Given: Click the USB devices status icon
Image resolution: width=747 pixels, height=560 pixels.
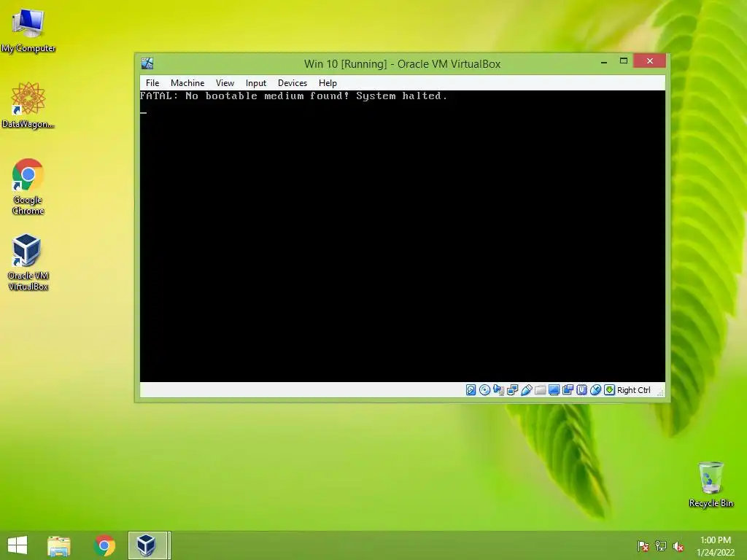Looking at the screenshot, I should pos(526,390).
